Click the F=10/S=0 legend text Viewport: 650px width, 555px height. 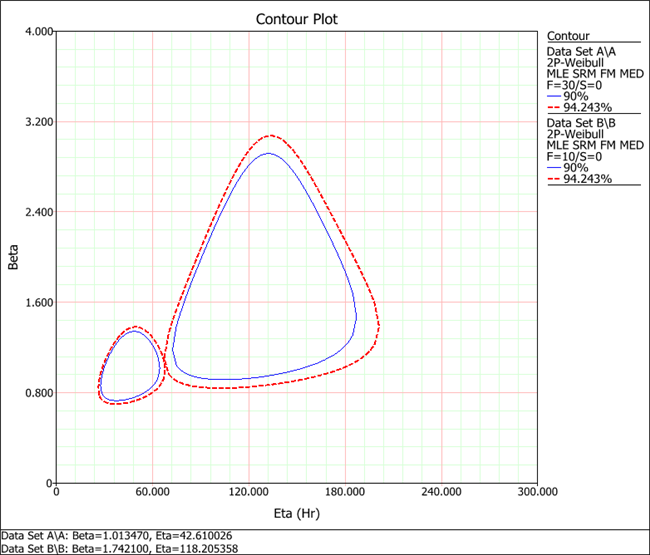pyautogui.click(x=573, y=156)
